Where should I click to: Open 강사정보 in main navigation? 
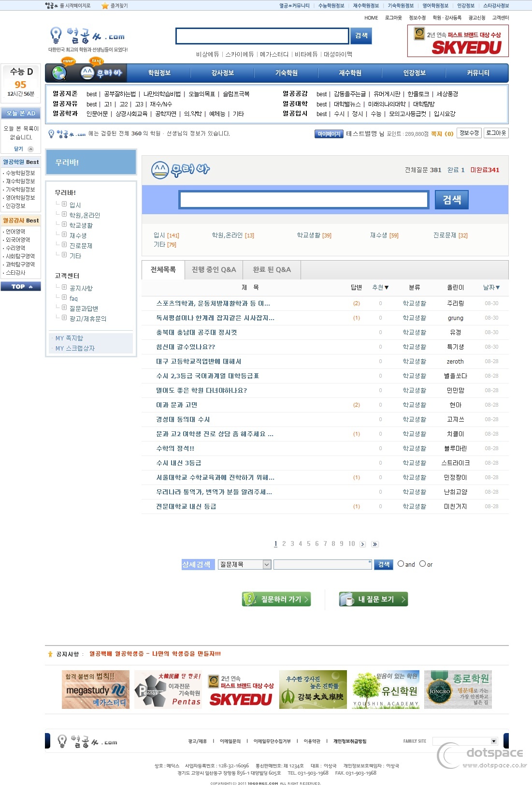223,73
